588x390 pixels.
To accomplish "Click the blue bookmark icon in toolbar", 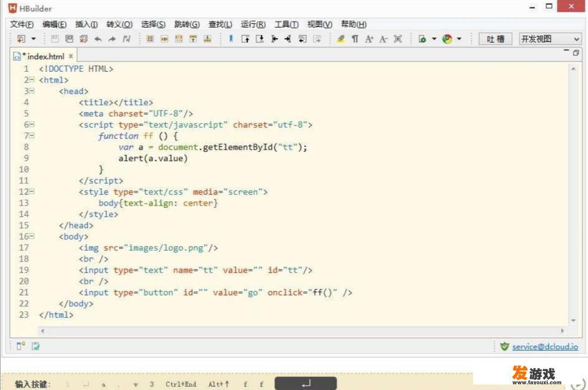I will point(231,38).
